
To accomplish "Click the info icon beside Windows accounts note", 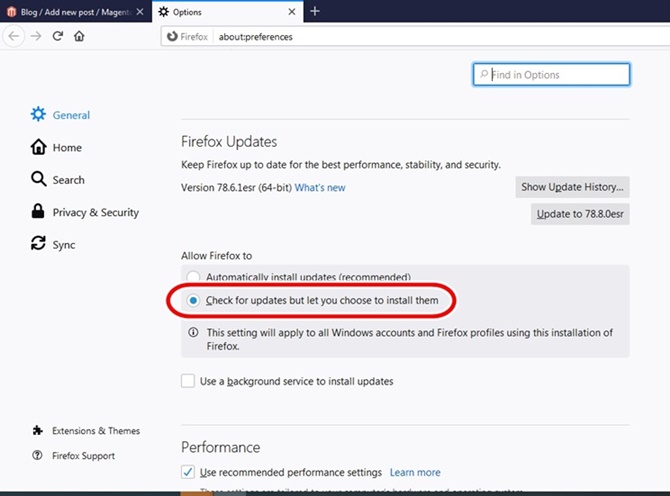I will [193, 332].
